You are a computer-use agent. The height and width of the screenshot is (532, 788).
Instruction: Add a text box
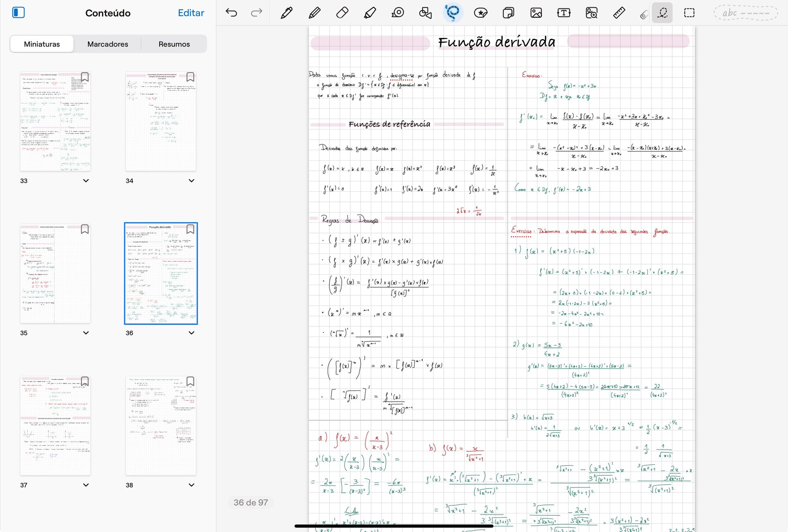point(564,13)
